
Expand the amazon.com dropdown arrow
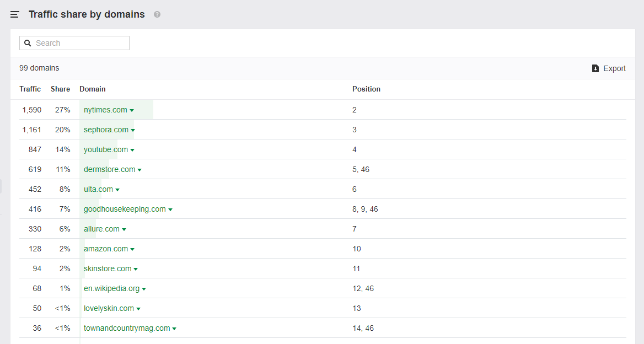(x=132, y=249)
